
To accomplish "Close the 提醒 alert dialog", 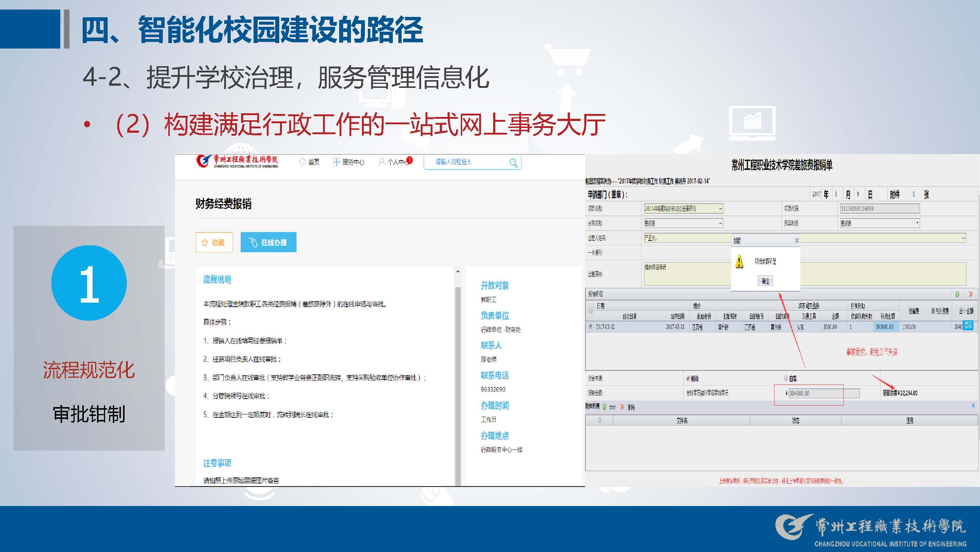I will point(797,241).
